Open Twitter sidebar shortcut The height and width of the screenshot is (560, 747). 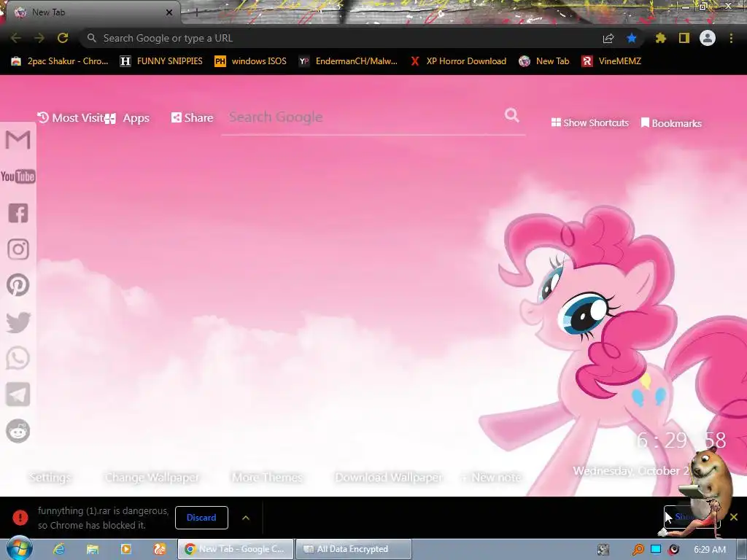18,322
